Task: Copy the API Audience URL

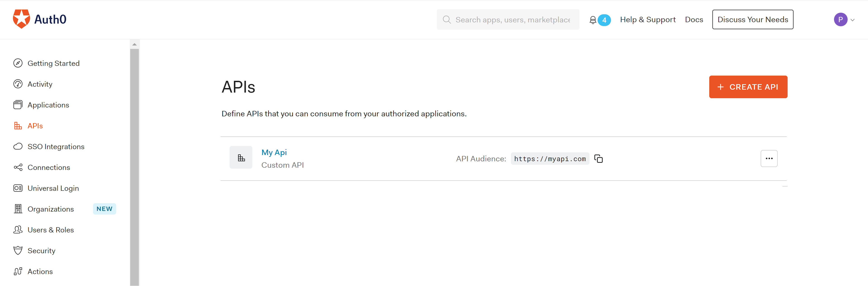Action: coord(598,159)
